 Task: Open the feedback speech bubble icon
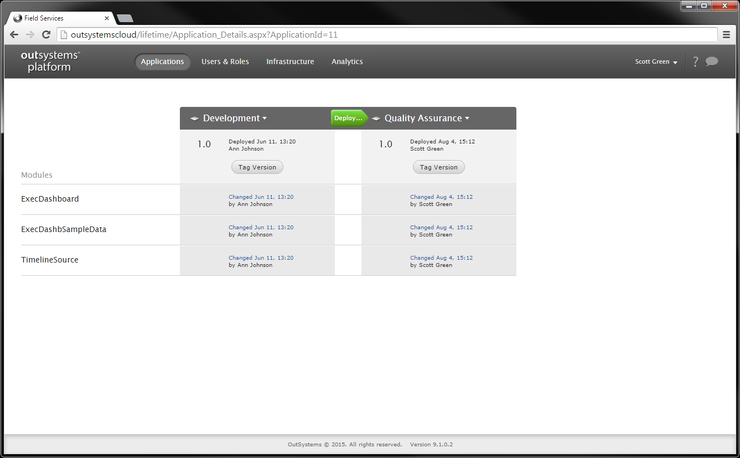[x=712, y=61]
